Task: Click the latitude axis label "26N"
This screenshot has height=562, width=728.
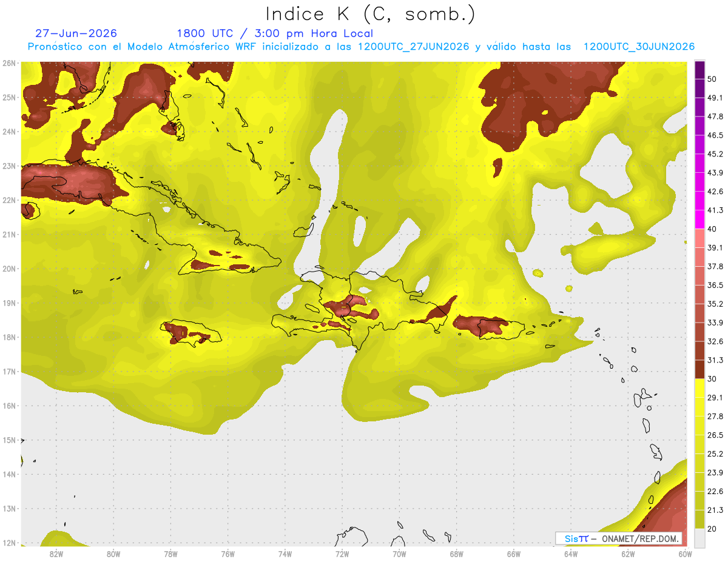Action: [9, 62]
